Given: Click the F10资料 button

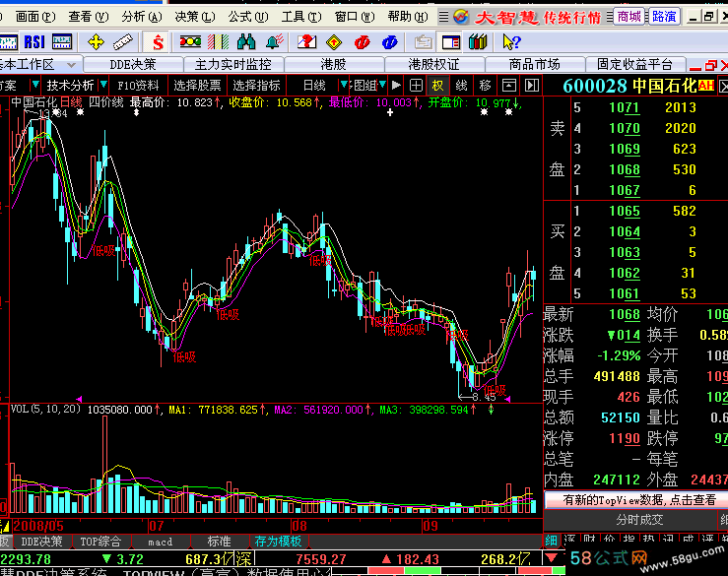Looking at the screenshot, I should pyautogui.click(x=138, y=86).
